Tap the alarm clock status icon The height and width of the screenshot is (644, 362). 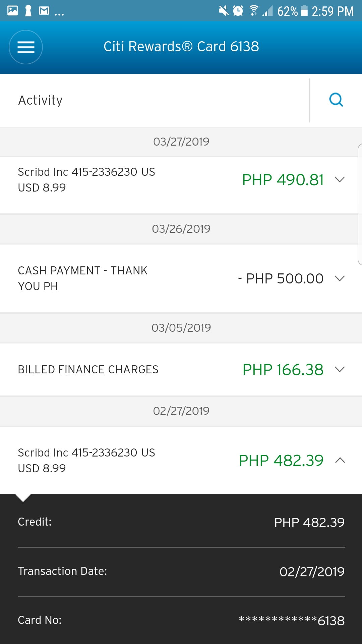pos(238,11)
